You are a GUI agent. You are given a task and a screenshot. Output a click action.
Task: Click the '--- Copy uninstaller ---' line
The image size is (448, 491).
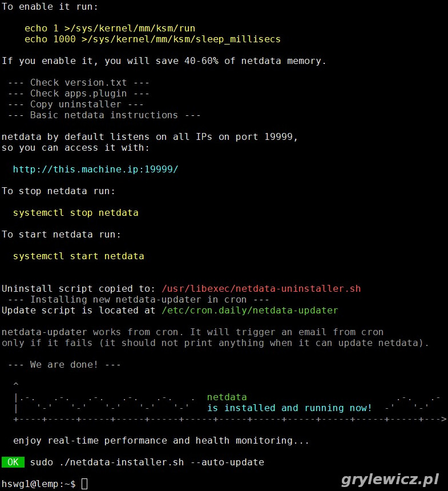[75, 104]
